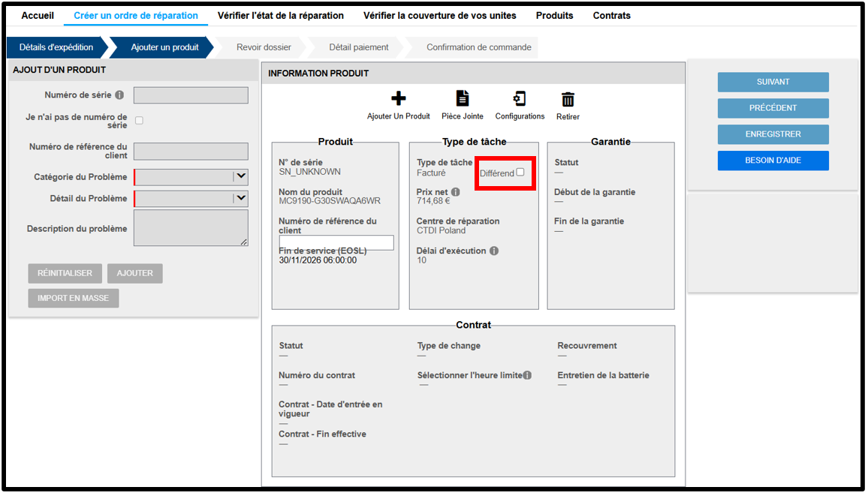This screenshot has height=493, width=868.
Task: Select the Ajouter un produit step
Action: coord(164,47)
